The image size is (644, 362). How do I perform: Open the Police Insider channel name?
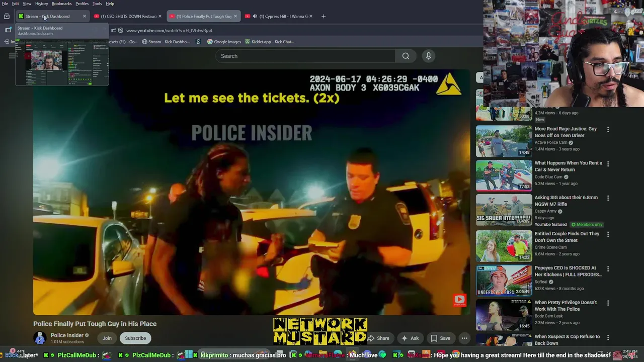coord(67,335)
